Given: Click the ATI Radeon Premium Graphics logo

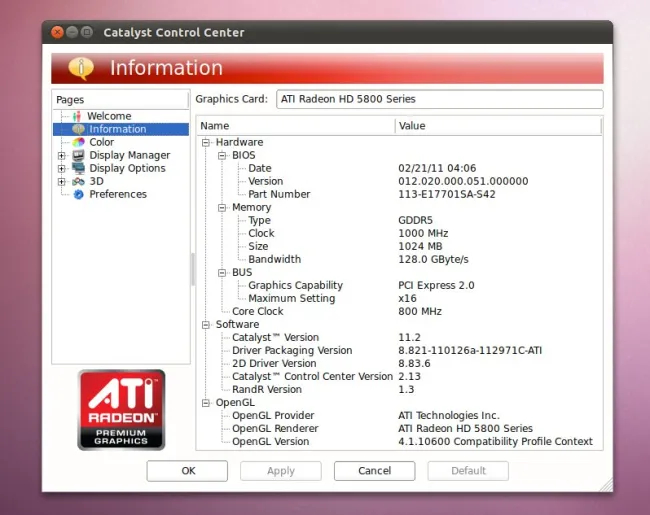Looking at the screenshot, I should coord(121,409).
